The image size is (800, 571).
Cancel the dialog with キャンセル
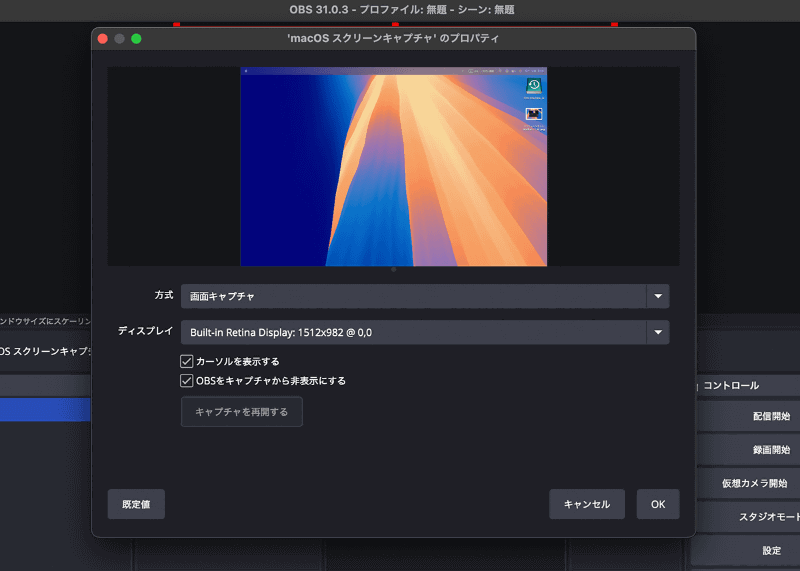tap(587, 504)
